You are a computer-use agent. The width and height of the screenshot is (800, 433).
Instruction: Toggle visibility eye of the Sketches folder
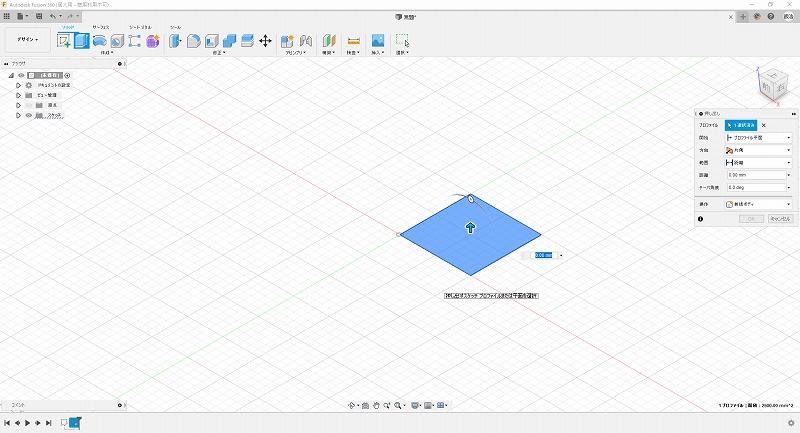click(x=28, y=115)
